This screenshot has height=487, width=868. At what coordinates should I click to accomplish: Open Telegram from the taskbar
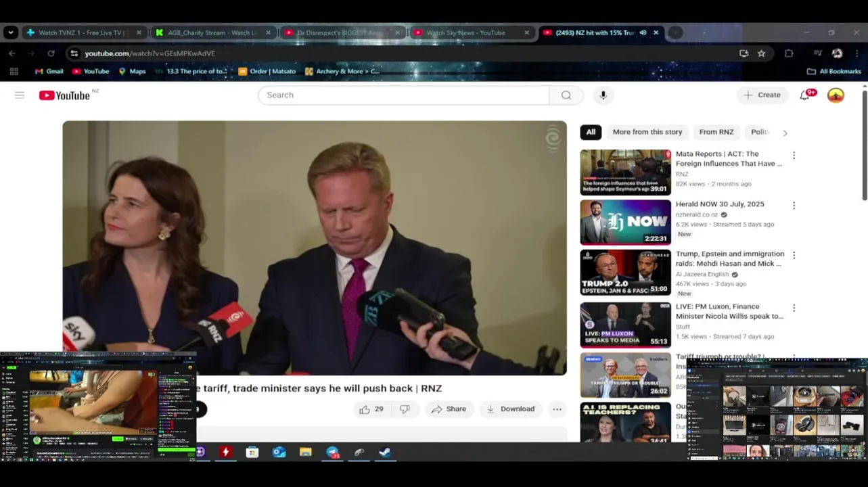[333, 453]
